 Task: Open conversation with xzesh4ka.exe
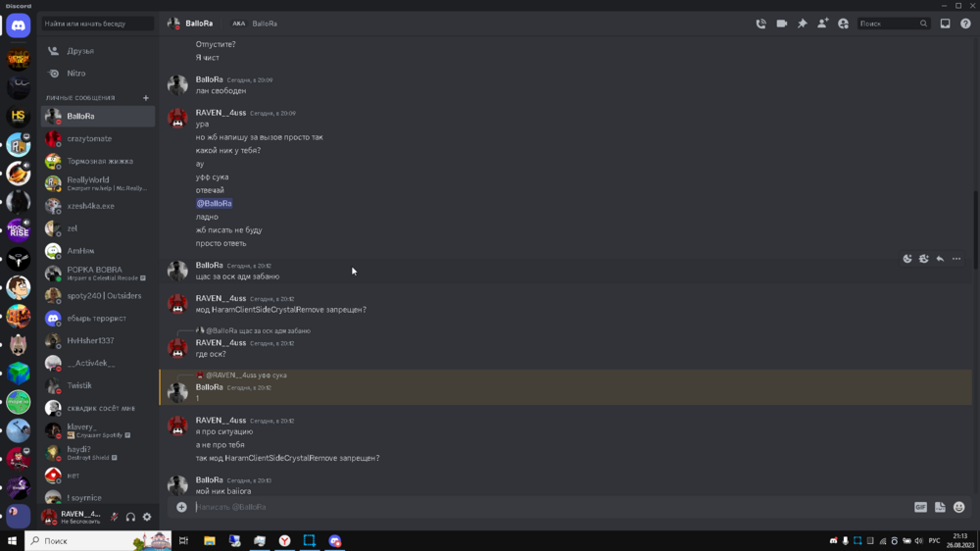point(98,206)
